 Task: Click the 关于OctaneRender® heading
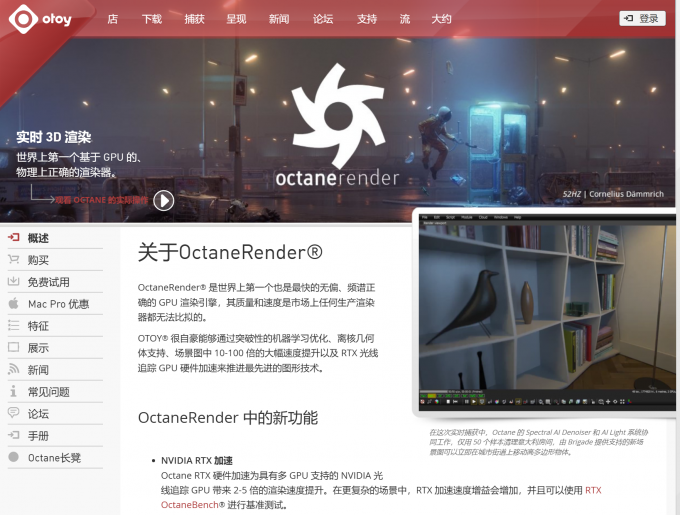(x=230, y=252)
